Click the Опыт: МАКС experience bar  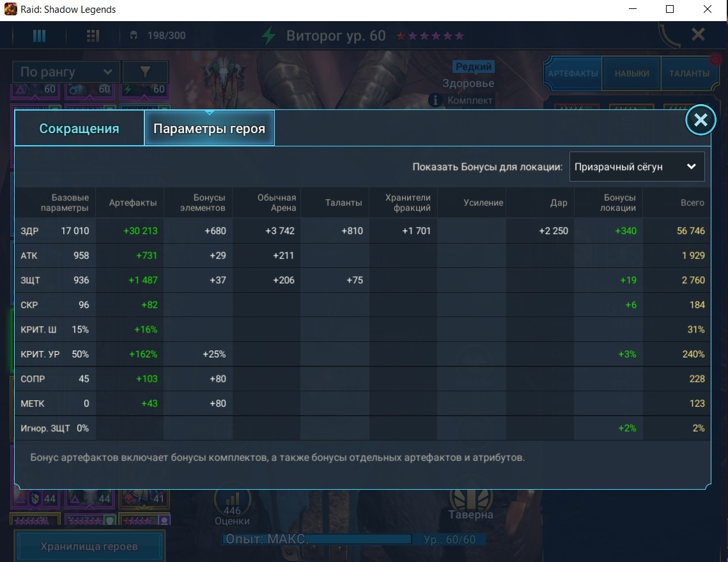pos(316,539)
